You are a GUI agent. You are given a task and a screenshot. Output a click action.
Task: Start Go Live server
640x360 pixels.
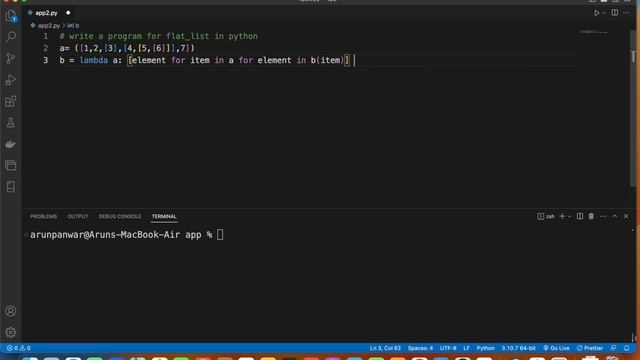tap(556, 348)
